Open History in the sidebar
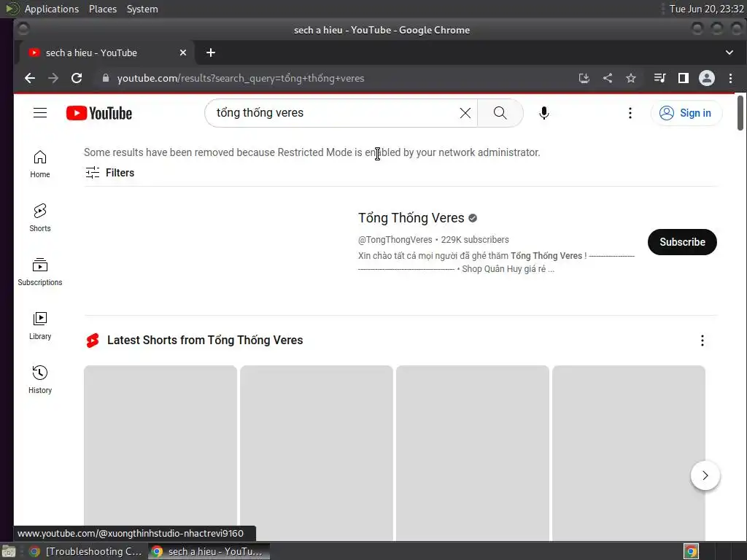This screenshot has height=560, width=747. [40, 379]
